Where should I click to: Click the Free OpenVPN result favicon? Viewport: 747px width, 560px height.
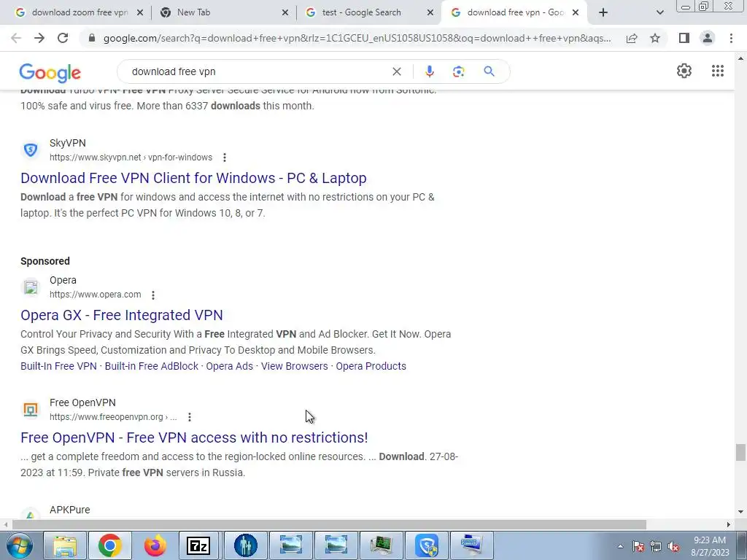31,410
